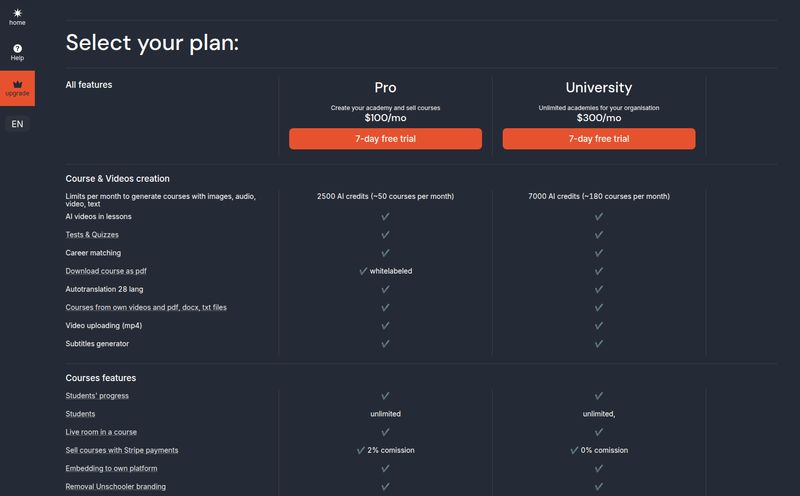The height and width of the screenshot is (496, 800).
Task: Open Removal Unschooler branding link
Action: pyautogui.click(x=115, y=486)
